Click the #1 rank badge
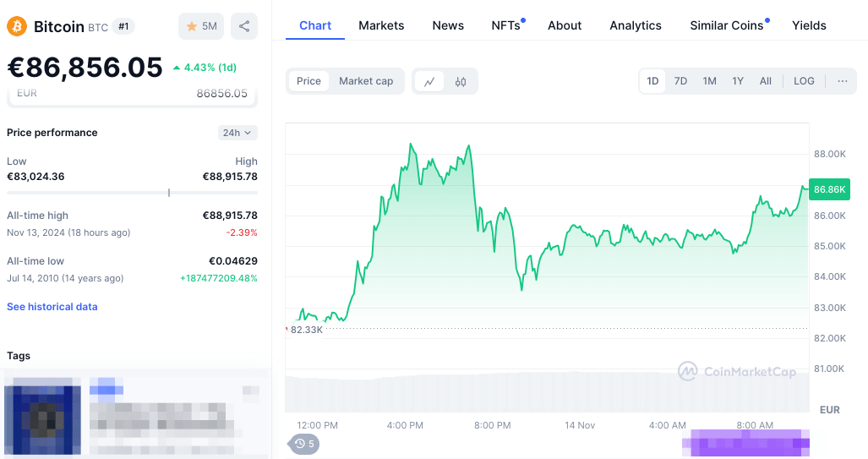 pos(123,26)
